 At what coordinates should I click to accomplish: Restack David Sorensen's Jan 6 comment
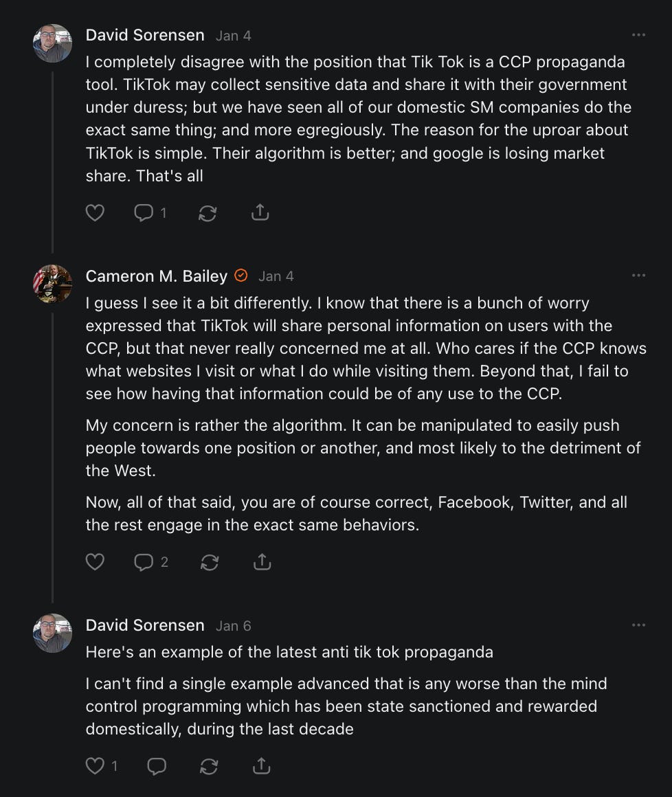tap(209, 766)
